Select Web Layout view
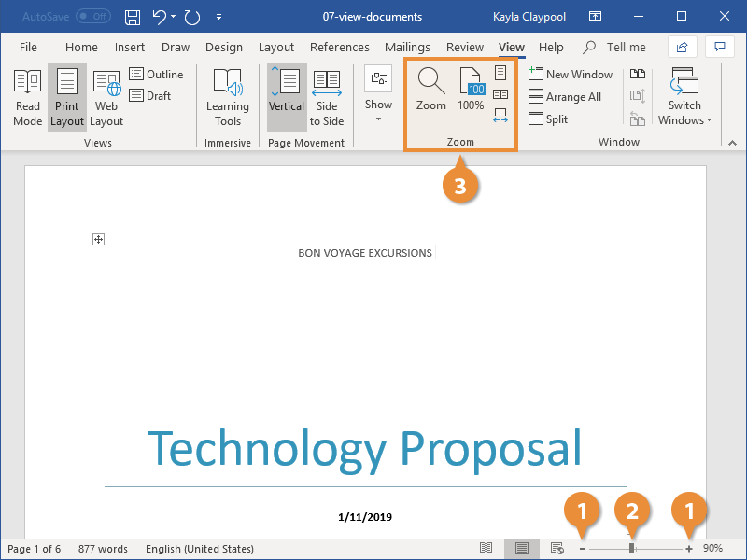The image size is (747, 560). (106, 97)
